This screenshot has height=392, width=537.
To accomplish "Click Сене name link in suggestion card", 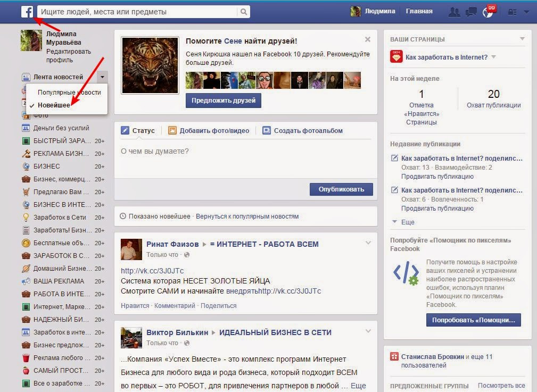I will coord(233,41).
